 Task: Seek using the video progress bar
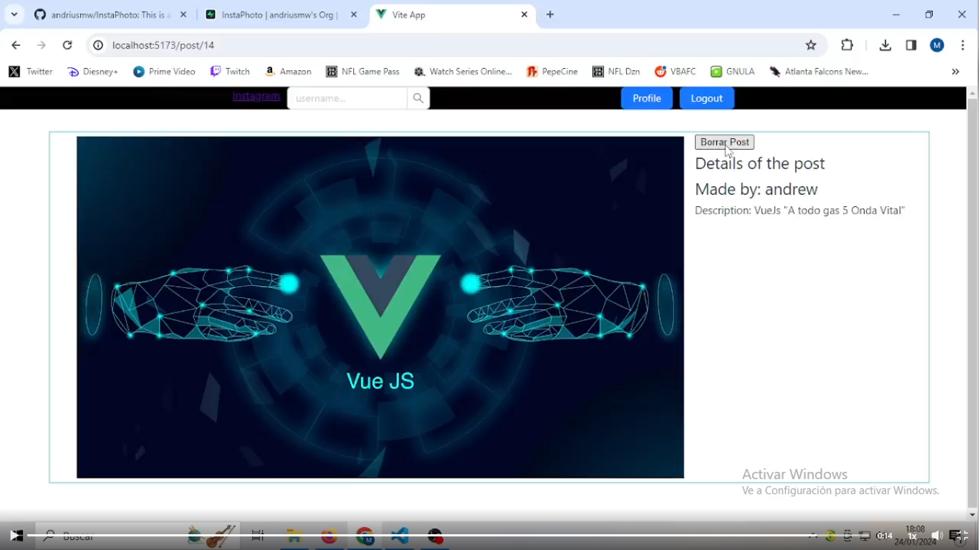pyautogui.click(x=450, y=535)
